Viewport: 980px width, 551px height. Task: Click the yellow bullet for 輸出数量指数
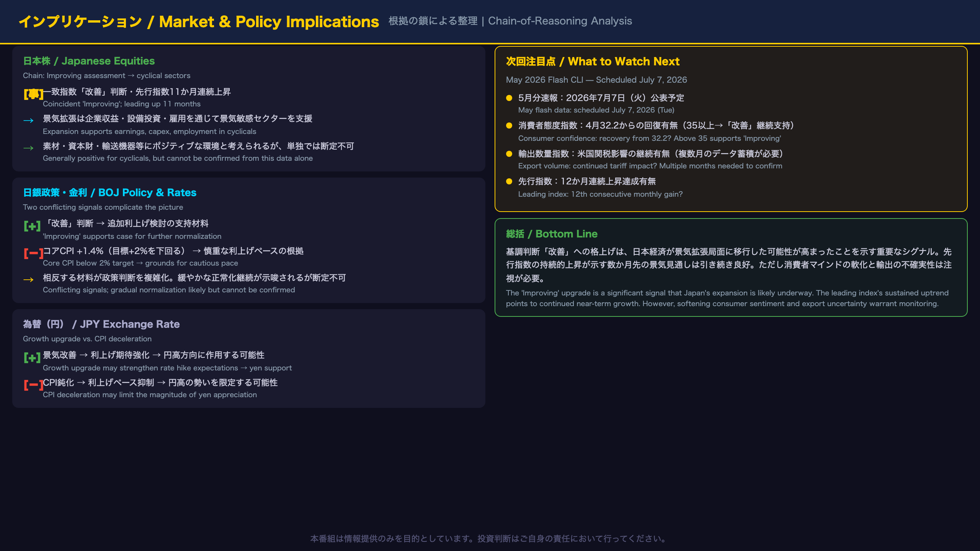click(509, 154)
